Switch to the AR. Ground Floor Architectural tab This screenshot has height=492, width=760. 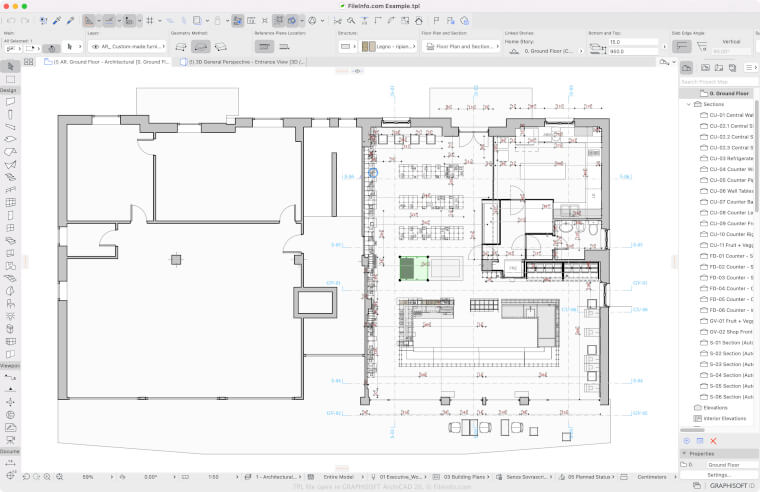click(110, 61)
